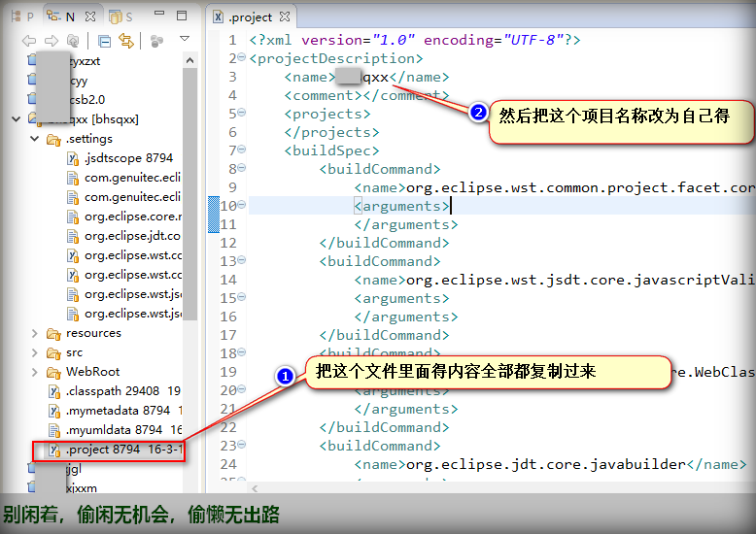Minimize the Navigator view panel

click(159, 13)
